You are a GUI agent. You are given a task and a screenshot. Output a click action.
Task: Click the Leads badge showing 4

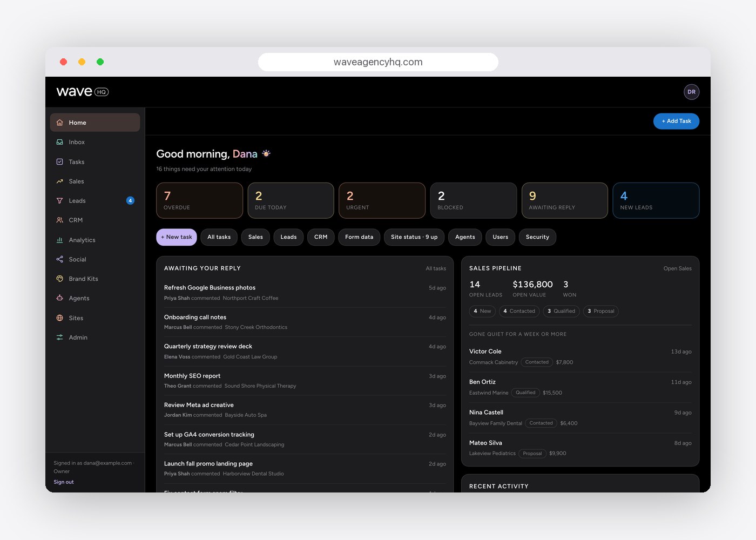[x=130, y=201]
